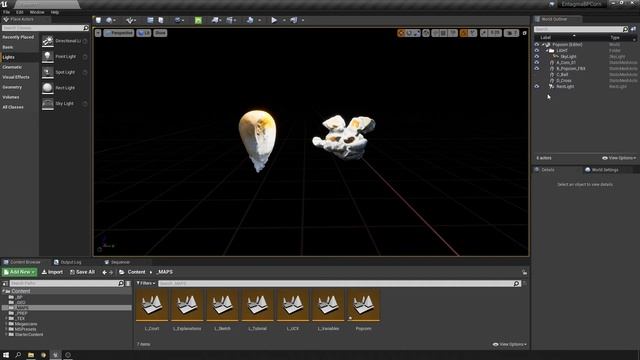Toggle rotation snapping in the viewport
The height and width of the screenshot is (360, 640).
[x=464, y=33]
